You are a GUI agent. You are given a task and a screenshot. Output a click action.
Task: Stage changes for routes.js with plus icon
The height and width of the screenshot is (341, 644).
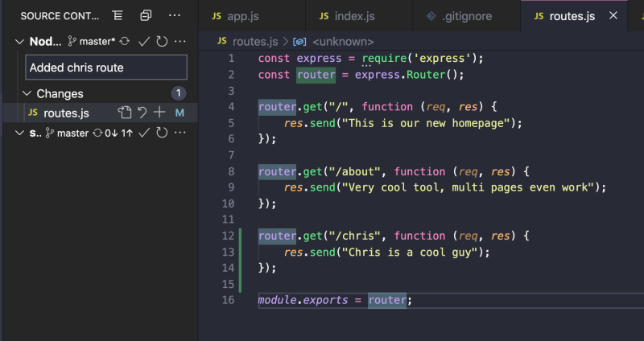pyautogui.click(x=159, y=113)
